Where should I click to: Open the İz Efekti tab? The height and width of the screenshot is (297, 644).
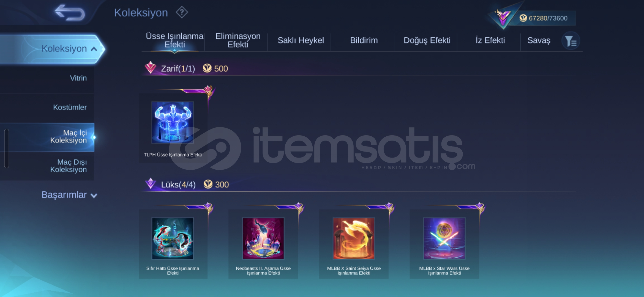[x=490, y=40]
